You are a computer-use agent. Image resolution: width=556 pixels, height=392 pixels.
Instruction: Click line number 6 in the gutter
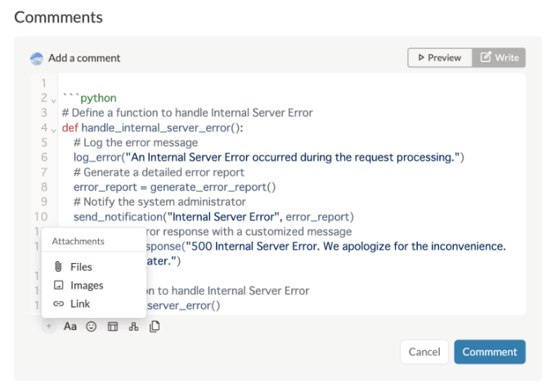44,158
